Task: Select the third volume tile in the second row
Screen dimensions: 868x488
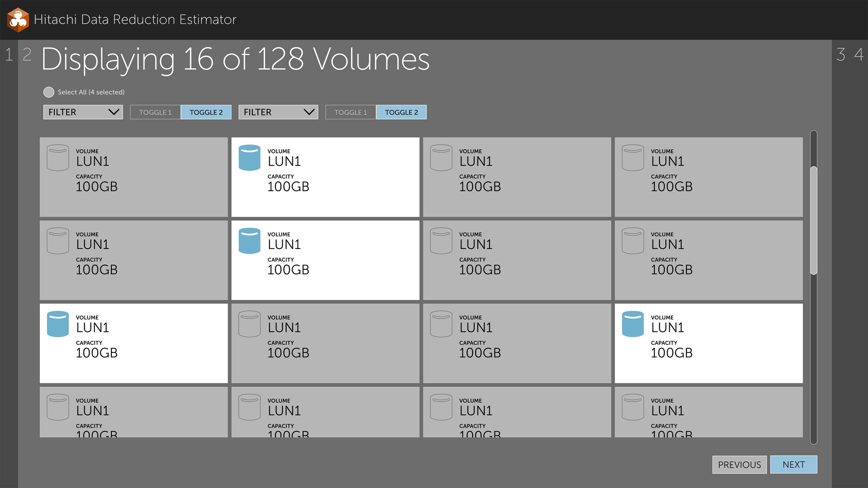Action: [517, 260]
